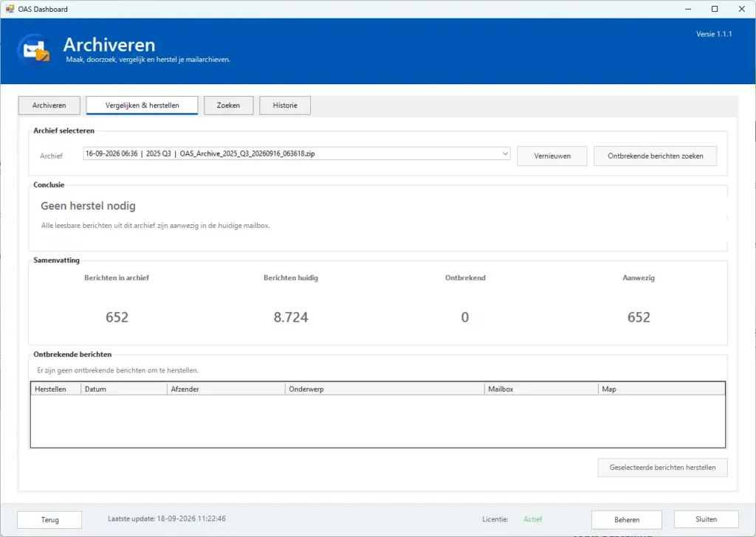
Task: Click the 'Berichten huidig' label
Action: (291, 278)
